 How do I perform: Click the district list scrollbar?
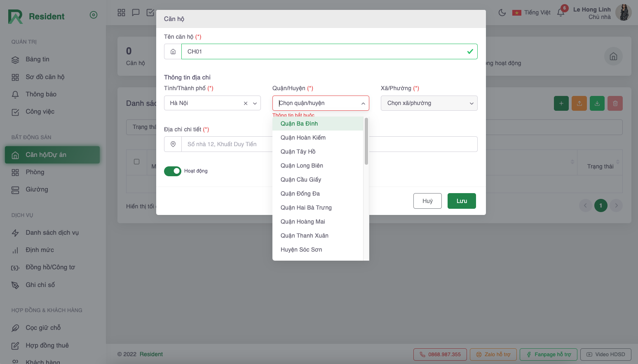[x=366, y=141]
